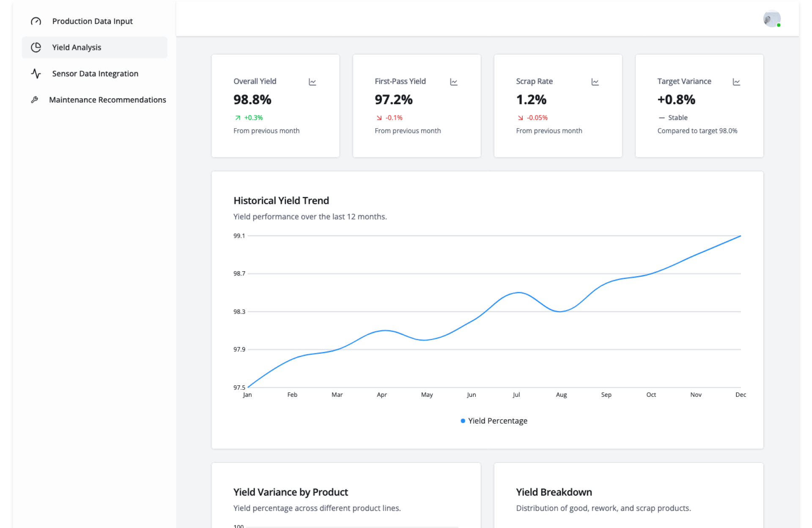Click the Yield Breakdown card title
Viewport: 812px width, 528px height.
coord(554,492)
